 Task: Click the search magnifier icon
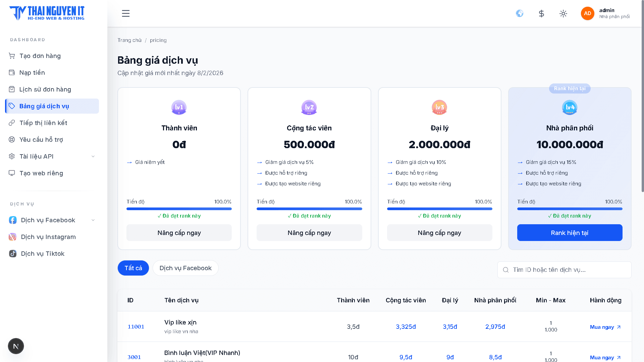coord(506,270)
